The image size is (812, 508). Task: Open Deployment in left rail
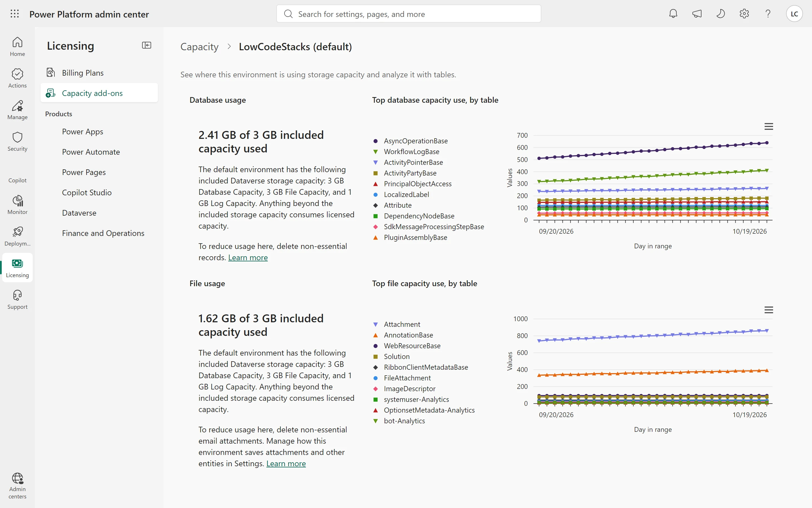pos(17,236)
